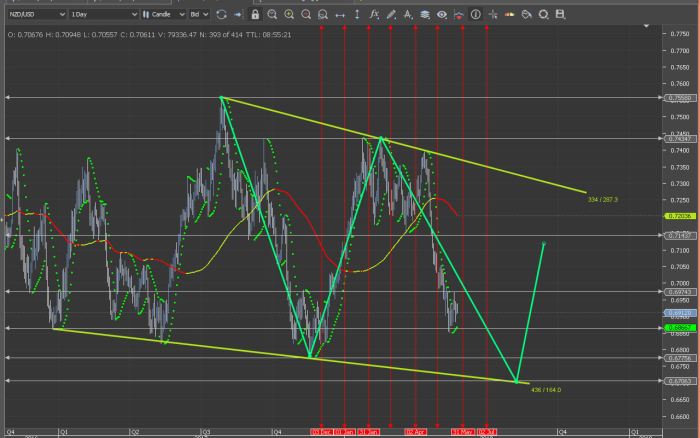Screen dimensions: 700x438
Task: Toggle the info OHLC display icon
Action: [475, 14]
